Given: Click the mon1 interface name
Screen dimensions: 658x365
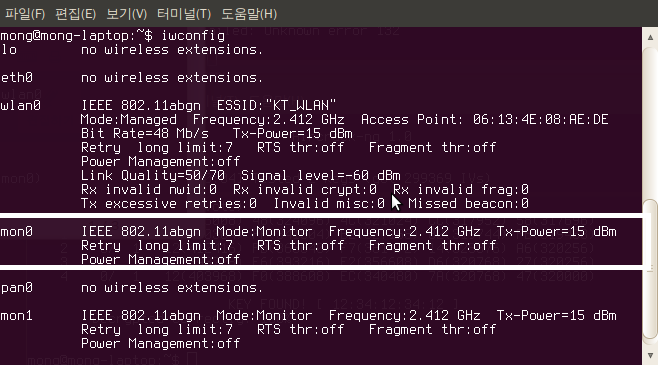Looking at the screenshot, I should (x=16, y=315).
